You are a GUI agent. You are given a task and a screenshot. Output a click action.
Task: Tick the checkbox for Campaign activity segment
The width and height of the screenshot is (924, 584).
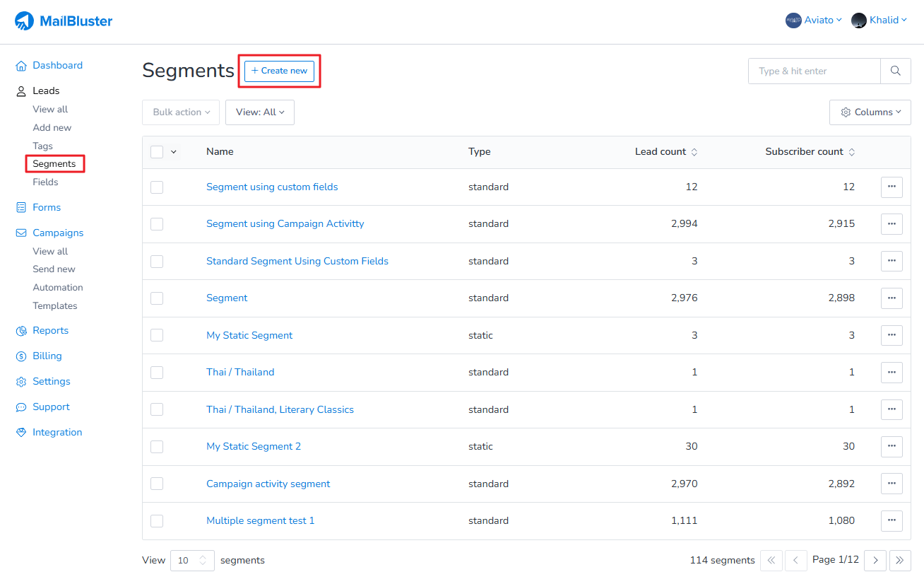pos(156,484)
